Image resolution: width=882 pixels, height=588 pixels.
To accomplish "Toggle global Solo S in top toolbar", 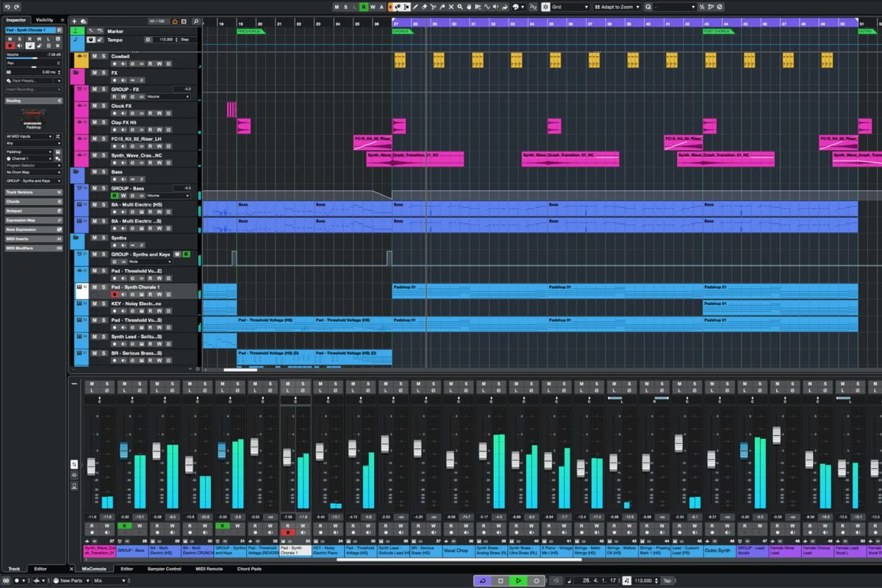I will (x=345, y=7).
